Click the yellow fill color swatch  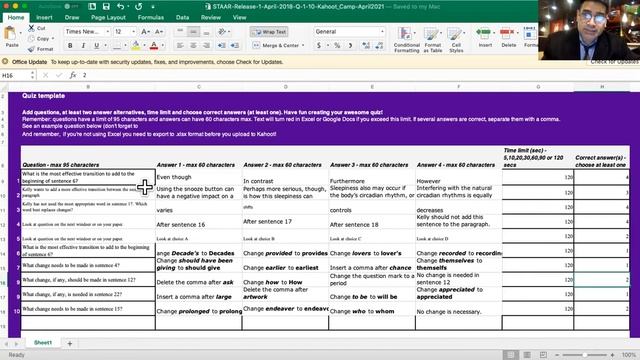(x=136, y=45)
